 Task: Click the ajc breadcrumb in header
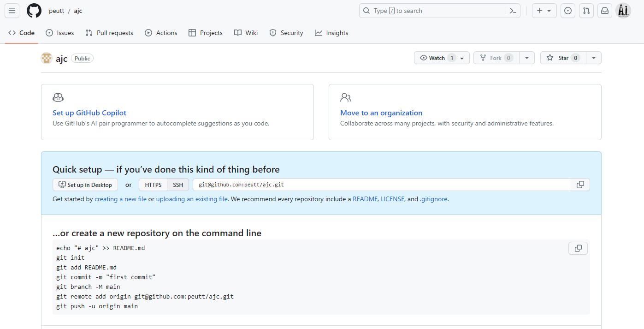click(78, 11)
